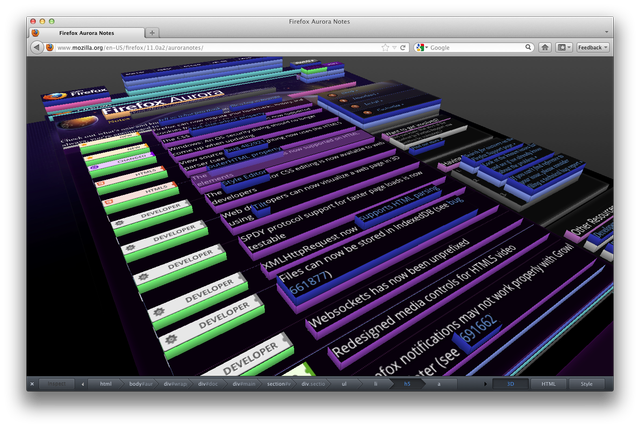Toggle the 3D view button

510,384
